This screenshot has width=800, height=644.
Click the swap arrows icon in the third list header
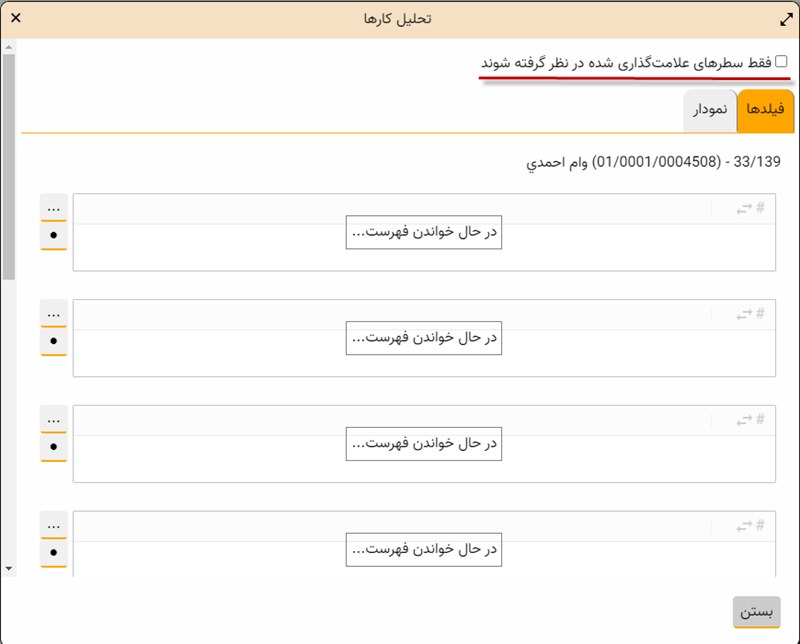click(x=744, y=420)
